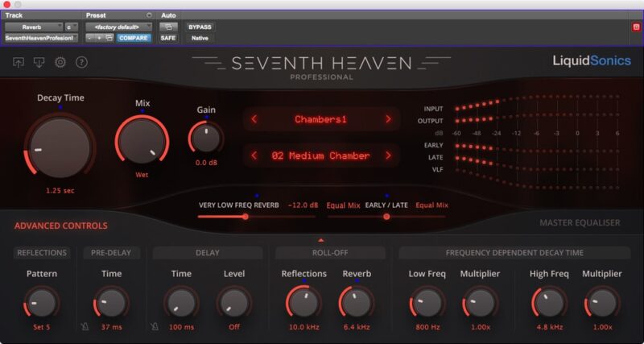Click the Set 5 pattern value
The width and height of the screenshot is (644, 344).
pos(42,328)
